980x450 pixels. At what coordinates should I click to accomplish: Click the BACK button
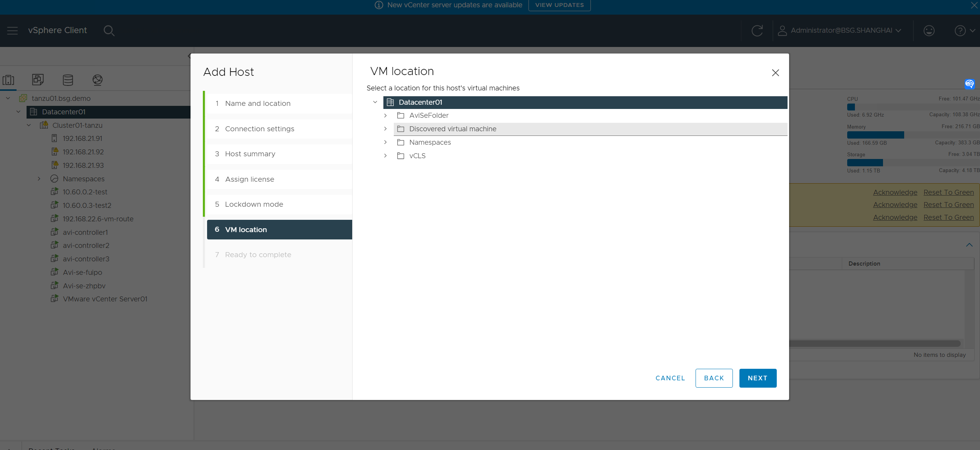click(x=714, y=378)
